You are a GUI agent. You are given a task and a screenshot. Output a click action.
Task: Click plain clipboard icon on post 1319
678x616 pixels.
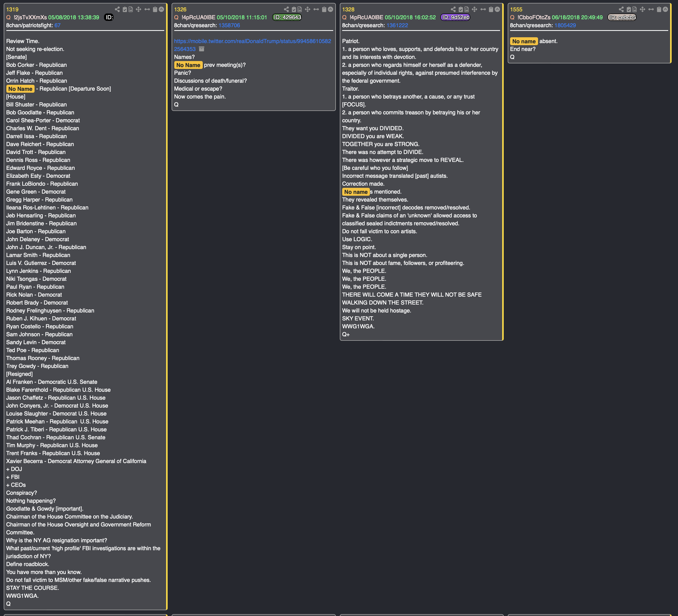click(x=155, y=10)
